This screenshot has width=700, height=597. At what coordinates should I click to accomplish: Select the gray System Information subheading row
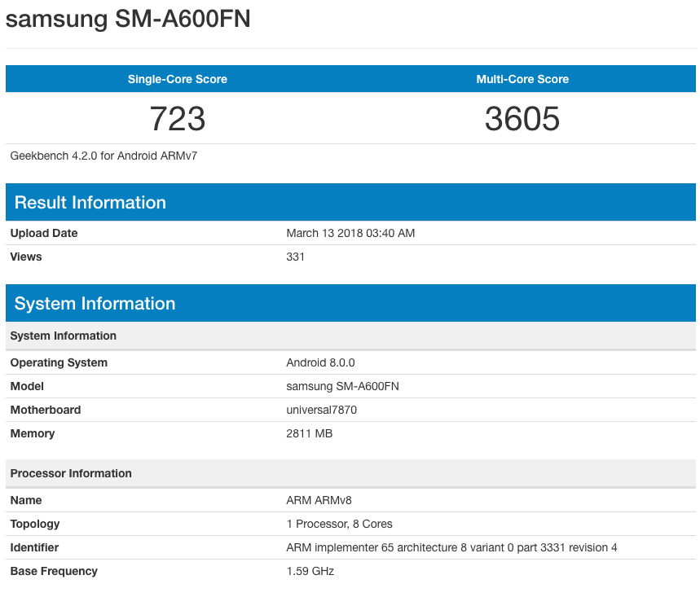click(64, 336)
